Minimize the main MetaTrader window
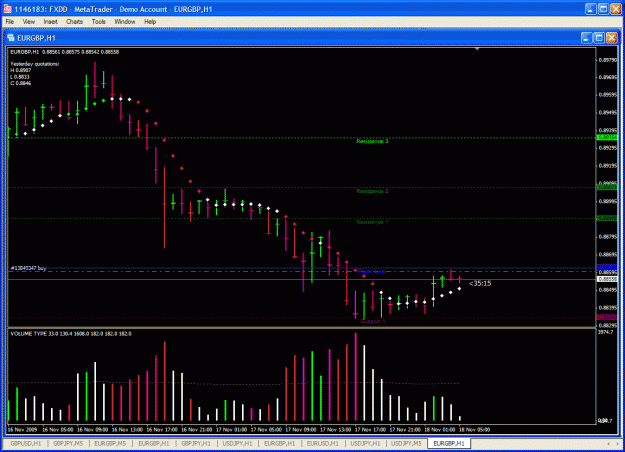 pos(591,9)
